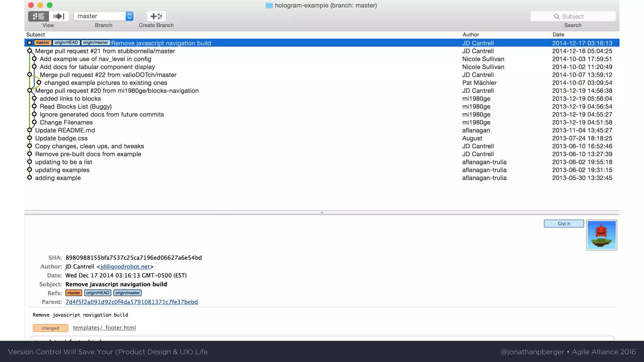Click the orange master ref badge in Refs
The image size is (644, 362).
[x=74, y=293]
